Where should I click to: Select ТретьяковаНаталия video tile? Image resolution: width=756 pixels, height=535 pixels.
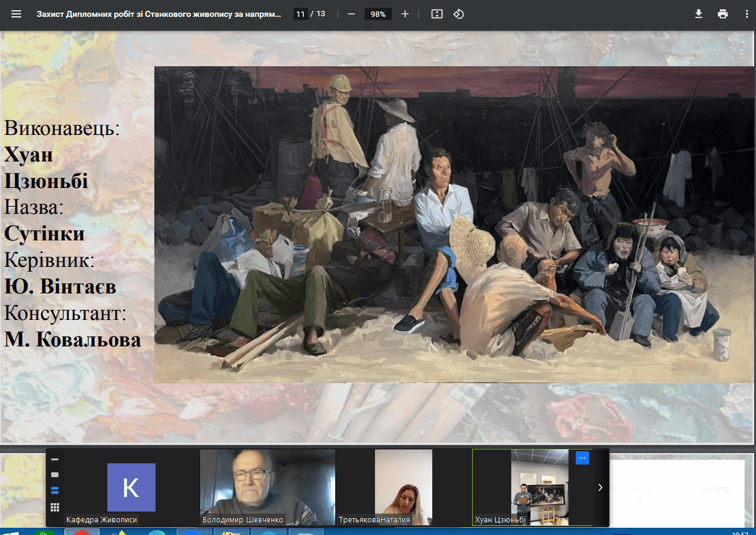404,487
